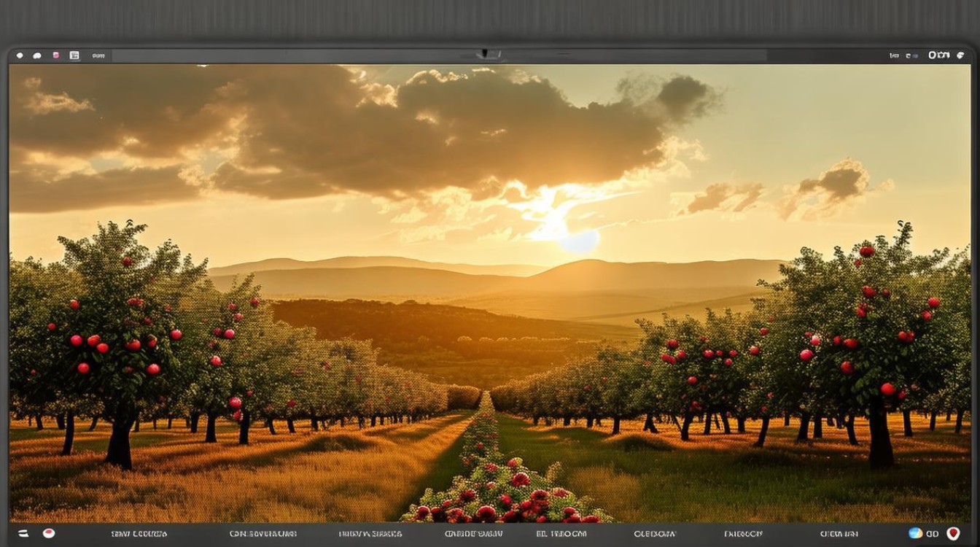Click the fifth text label in bottom bar
980x547 pixels.
[561, 534]
